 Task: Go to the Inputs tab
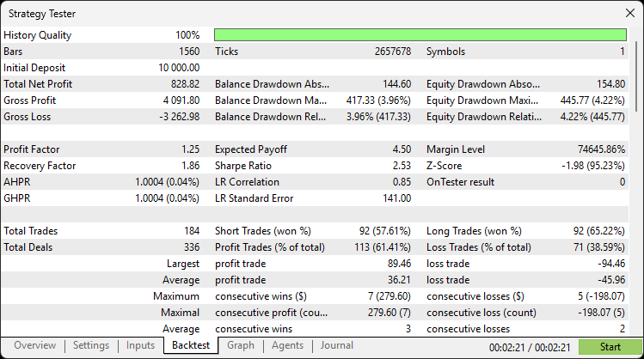(x=140, y=345)
